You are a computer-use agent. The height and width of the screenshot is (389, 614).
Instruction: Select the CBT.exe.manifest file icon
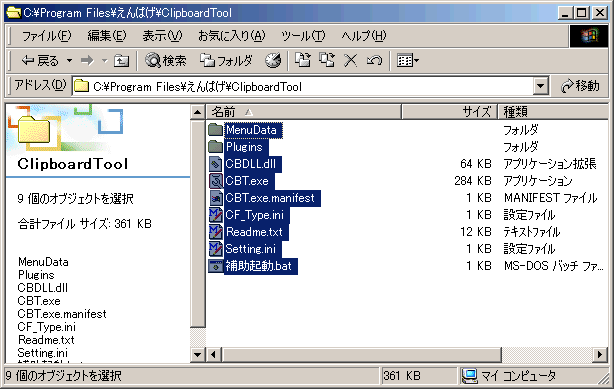coord(216,198)
